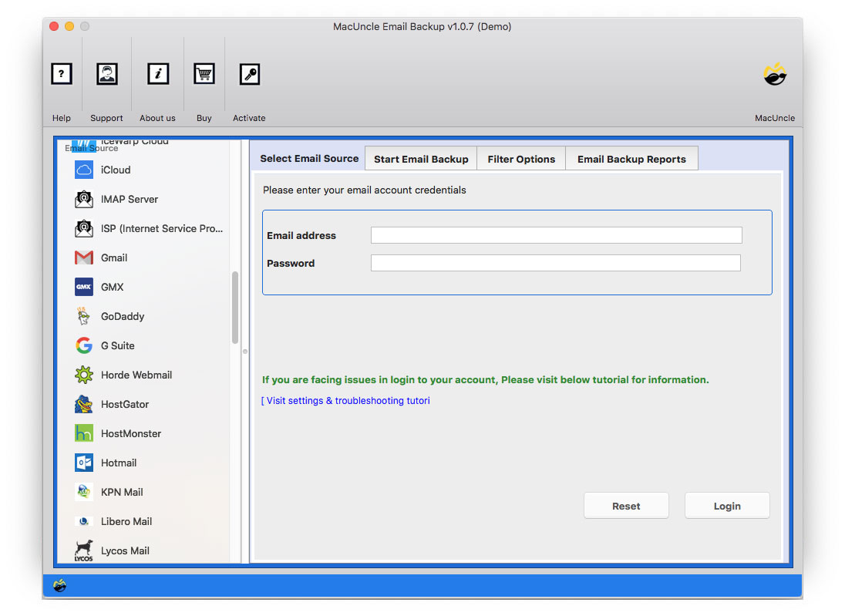Open the About us window
The height and width of the screenshot is (616, 845).
(x=157, y=85)
